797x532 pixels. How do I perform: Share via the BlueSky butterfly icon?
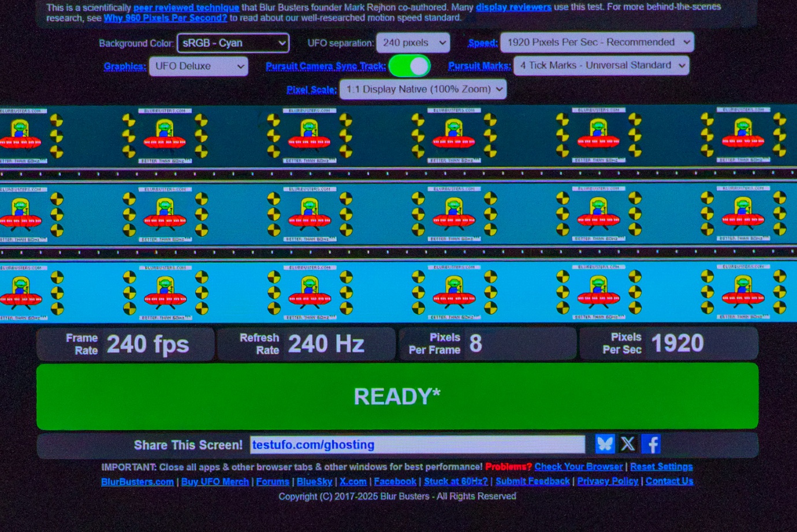[605, 444]
